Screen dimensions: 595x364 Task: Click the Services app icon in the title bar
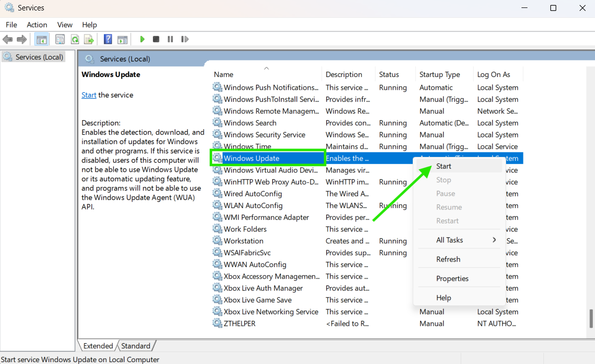click(x=9, y=7)
